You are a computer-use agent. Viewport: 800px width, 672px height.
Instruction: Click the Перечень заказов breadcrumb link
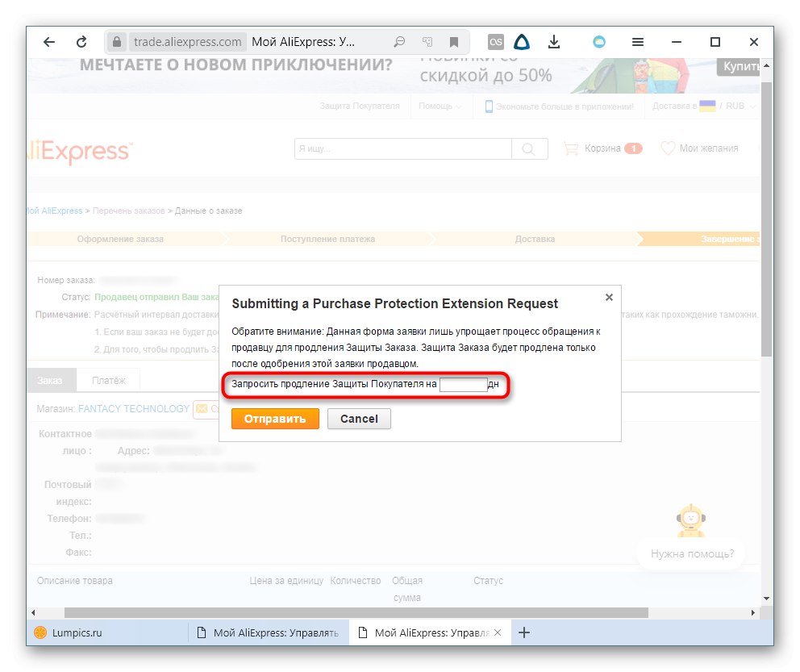tap(128, 210)
